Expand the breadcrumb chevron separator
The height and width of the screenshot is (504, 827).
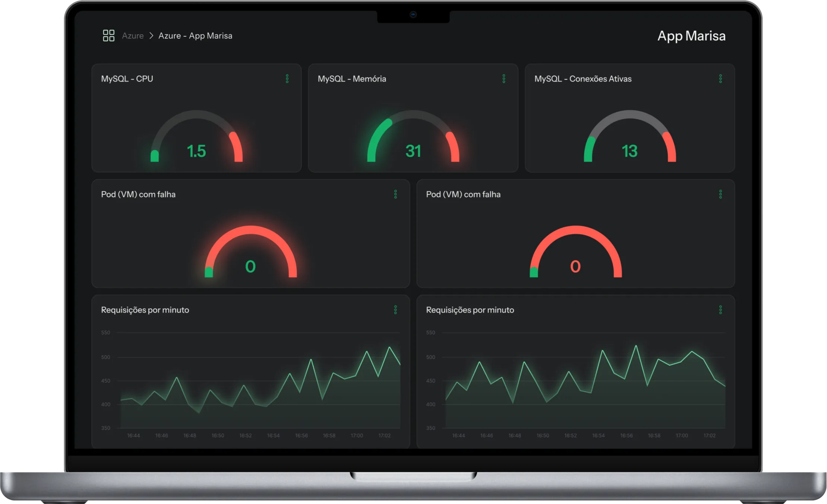[x=151, y=36]
